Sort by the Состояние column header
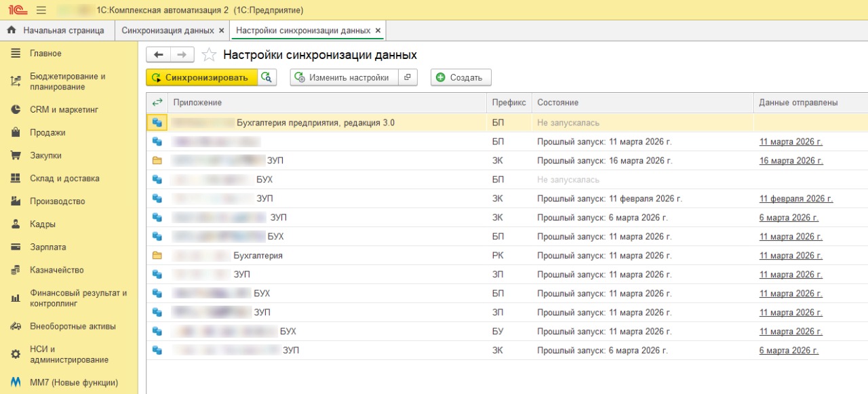This screenshot has width=868, height=394. (642, 102)
